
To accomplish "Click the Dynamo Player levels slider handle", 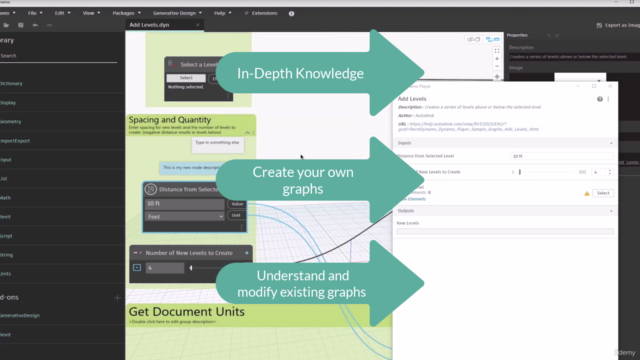I will point(520,172).
